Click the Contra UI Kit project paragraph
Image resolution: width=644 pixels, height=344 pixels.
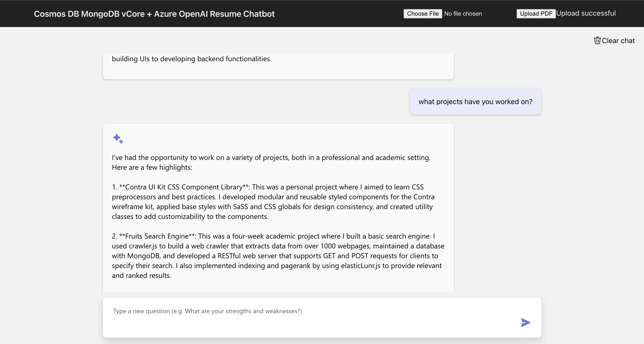pyautogui.click(x=273, y=202)
